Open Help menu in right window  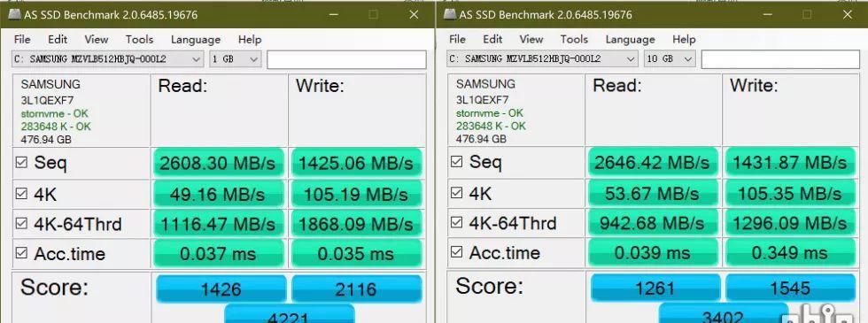[x=684, y=39]
